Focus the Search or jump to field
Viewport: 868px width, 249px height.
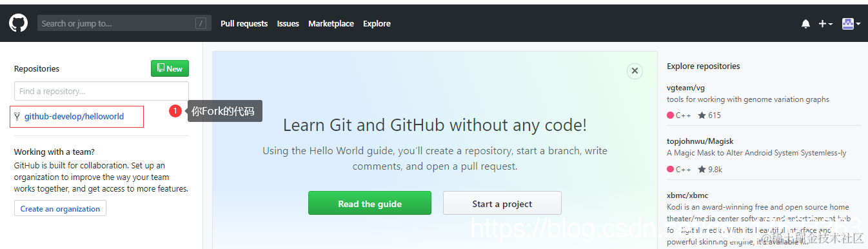(125, 23)
